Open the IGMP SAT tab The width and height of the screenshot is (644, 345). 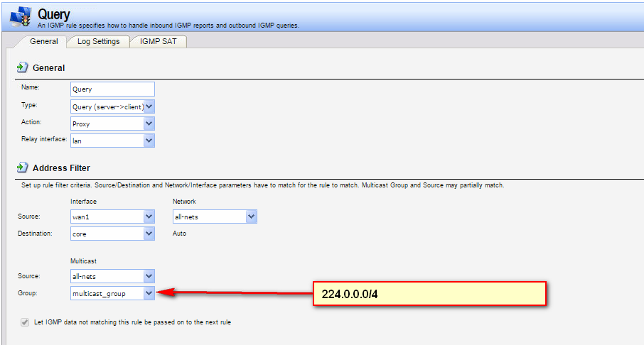158,41
